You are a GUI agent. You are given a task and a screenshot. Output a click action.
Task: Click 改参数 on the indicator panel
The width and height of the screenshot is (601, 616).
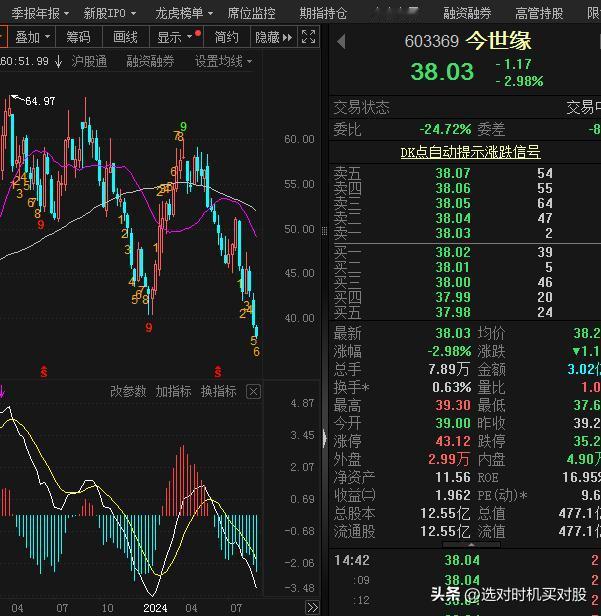(128, 391)
